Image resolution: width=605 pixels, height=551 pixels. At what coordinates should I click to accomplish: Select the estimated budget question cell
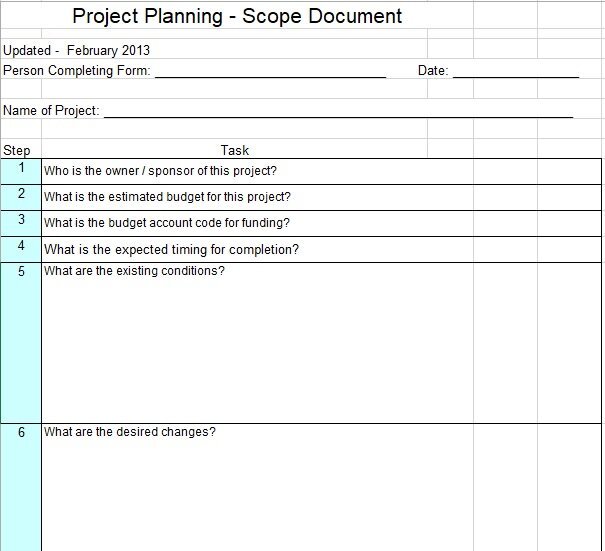pyautogui.click(x=167, y=197)
